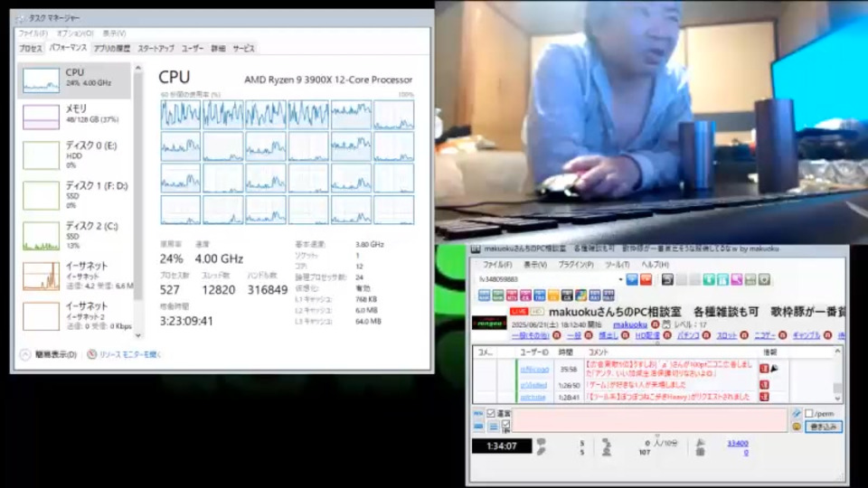
Task: Click the blue connect icon in comment viewer toolbar
Action: (x=632, y=279)
